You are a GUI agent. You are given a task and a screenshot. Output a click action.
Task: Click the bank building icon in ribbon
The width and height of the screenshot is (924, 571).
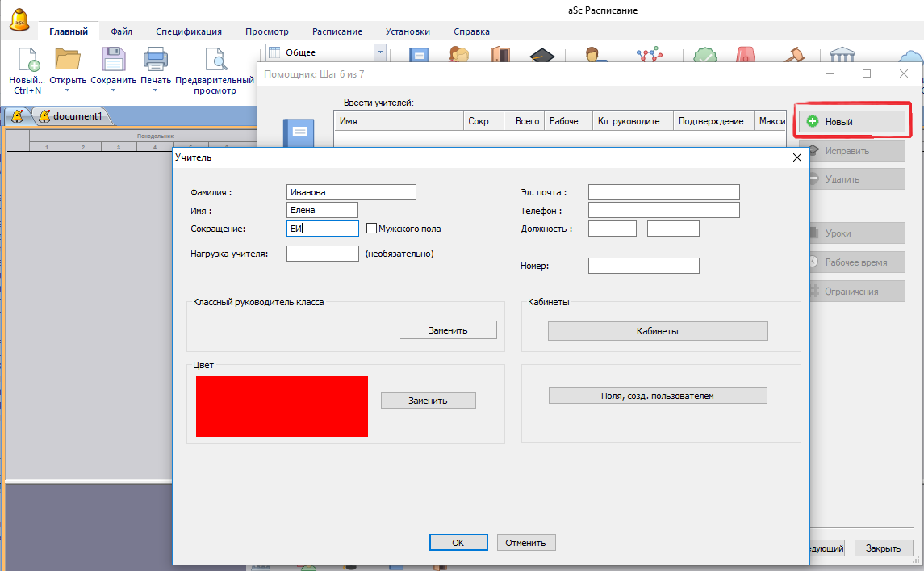[x=842, y=57]
